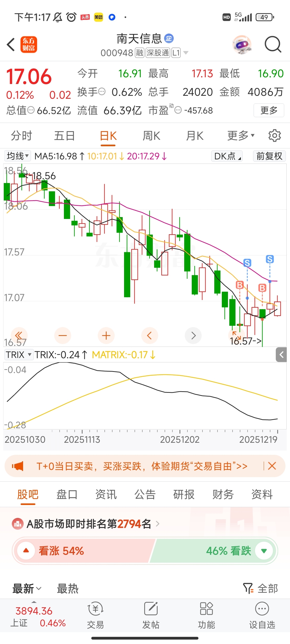290x644 pixels.
Task: Tap the L1 level tag
Action: [x=176, y=53]
